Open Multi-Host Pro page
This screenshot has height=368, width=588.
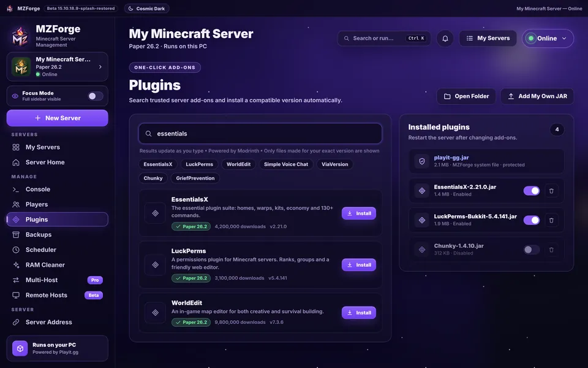point(58,280)
